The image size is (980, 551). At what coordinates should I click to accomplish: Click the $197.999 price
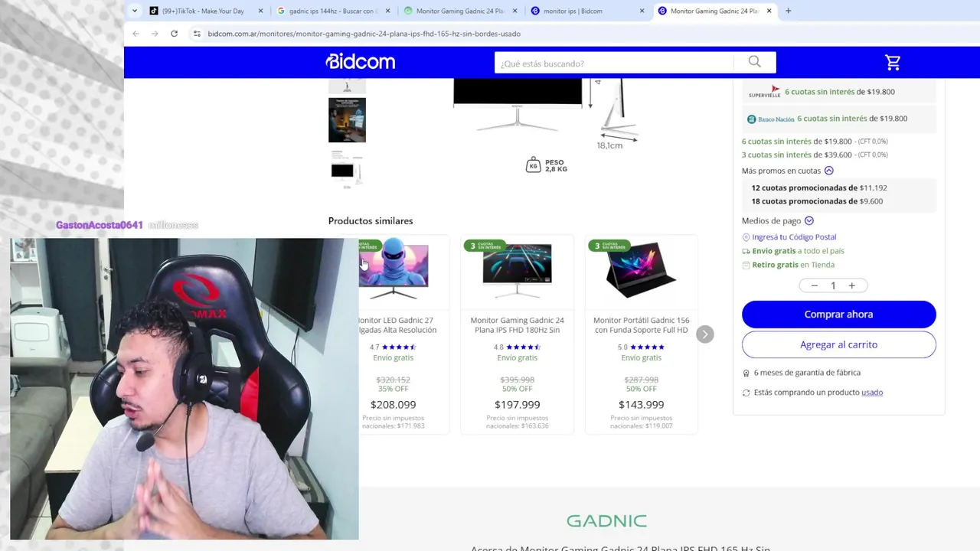click(x=517, y=405)
